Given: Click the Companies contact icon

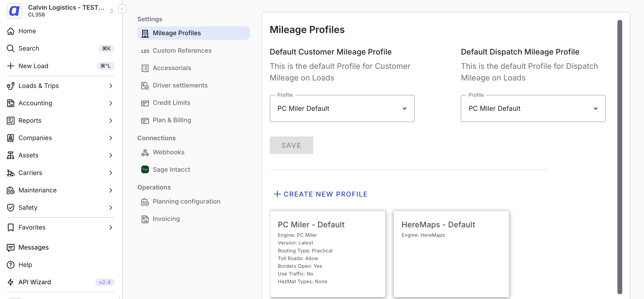Looking at the screenshot, I should pos(11,138).
